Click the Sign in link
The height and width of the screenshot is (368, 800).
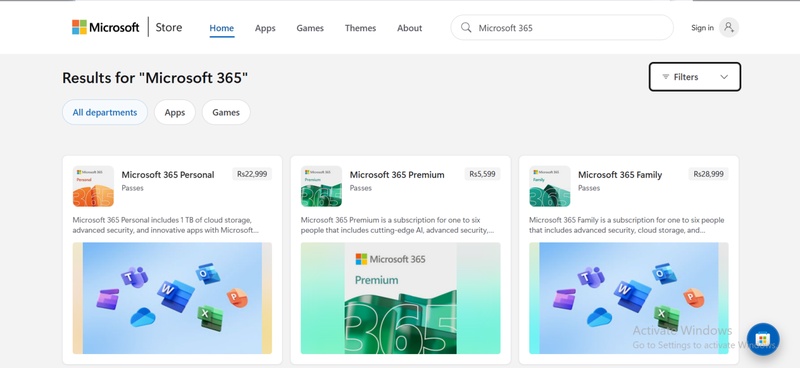coord(702,28)
